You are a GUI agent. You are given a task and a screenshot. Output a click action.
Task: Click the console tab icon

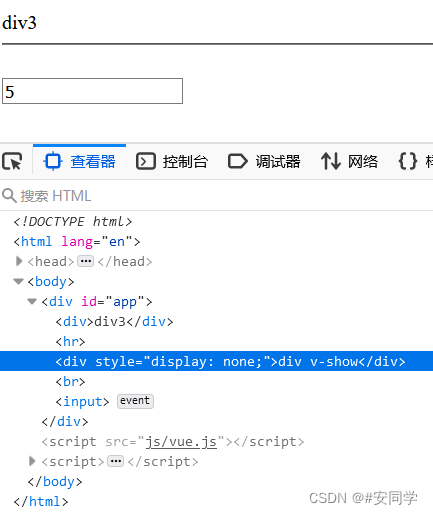(146, 161)
